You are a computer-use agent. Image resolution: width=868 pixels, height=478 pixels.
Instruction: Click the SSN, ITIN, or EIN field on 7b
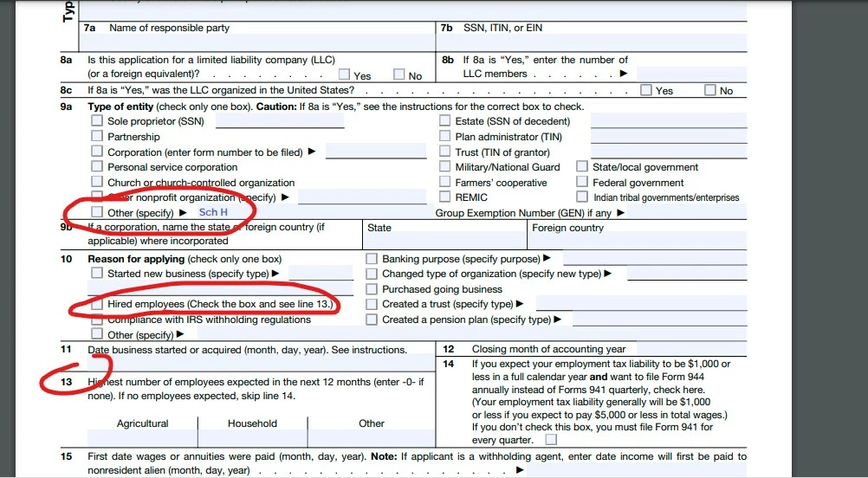tap(593, 42)
